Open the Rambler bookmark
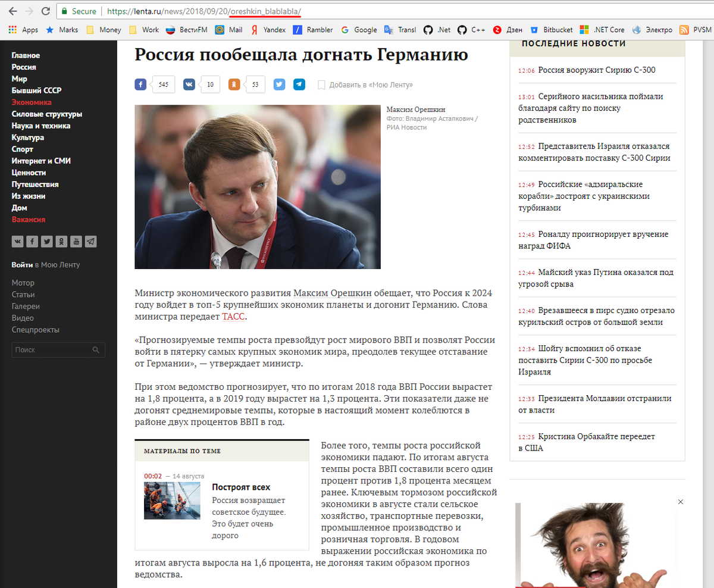 click(314, 30)
